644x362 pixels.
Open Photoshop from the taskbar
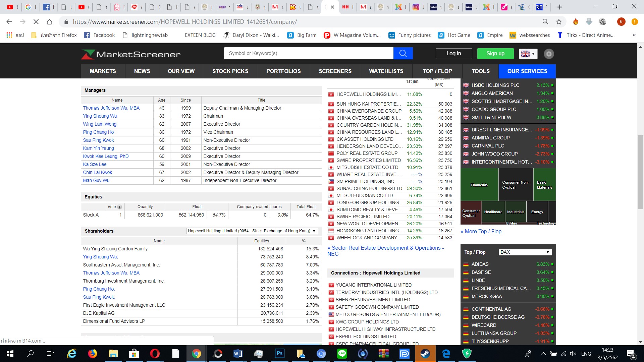(279, 354)
